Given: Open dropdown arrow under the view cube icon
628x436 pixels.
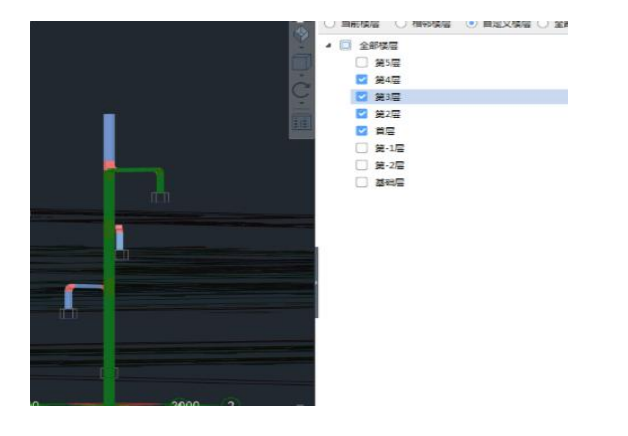Looking at the screenshot, I should (x=301, y=47).
